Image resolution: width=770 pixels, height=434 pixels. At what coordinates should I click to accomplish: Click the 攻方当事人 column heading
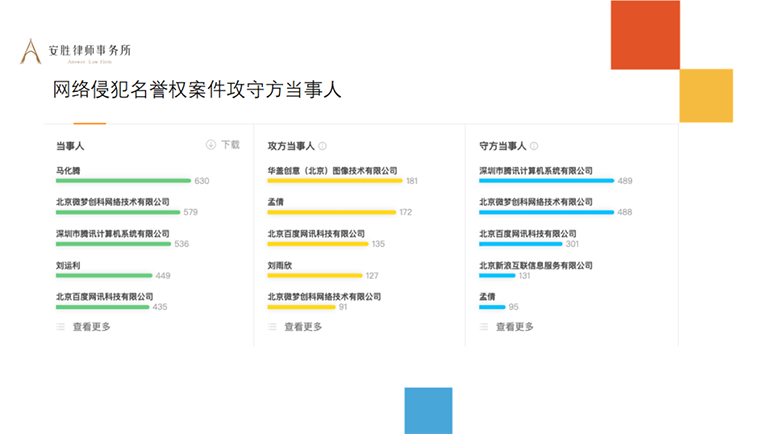click(x=291, y=146)
